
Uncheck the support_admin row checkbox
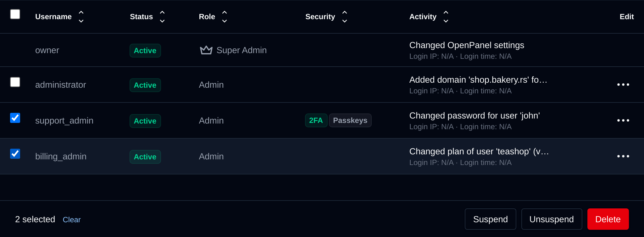tap(15, 118)
